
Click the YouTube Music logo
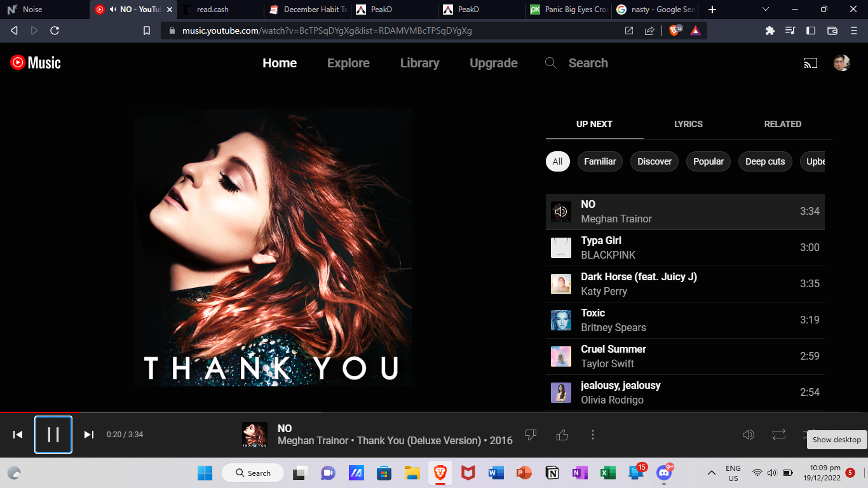pos(36,62)
